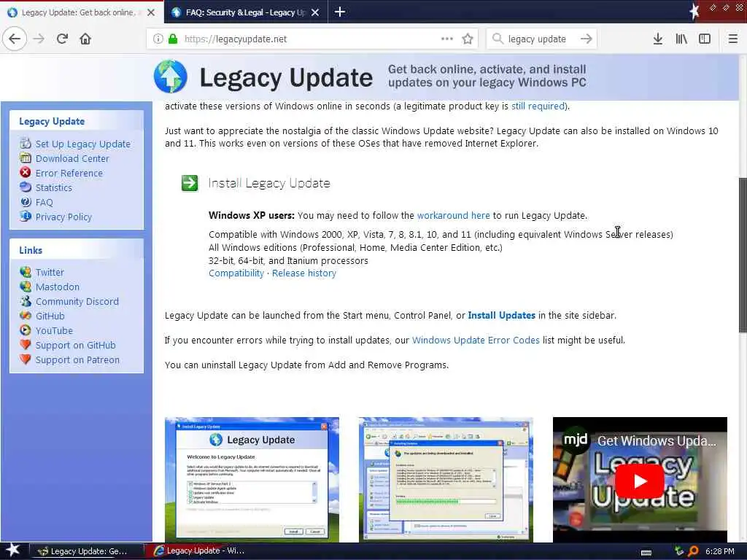The image size is (747, 560).
Task: Open the hamburger application menu
Action: pyautogui.click(x=732, y=39)
